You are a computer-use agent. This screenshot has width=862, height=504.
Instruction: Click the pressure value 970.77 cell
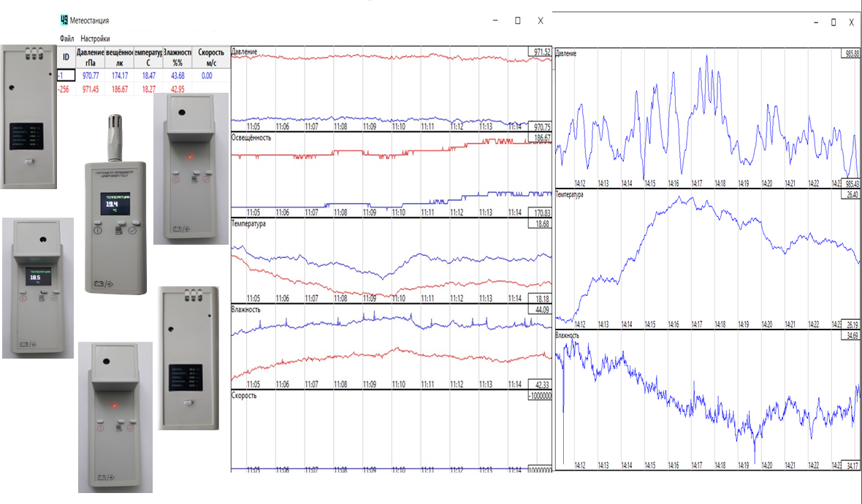pos(91,75)
